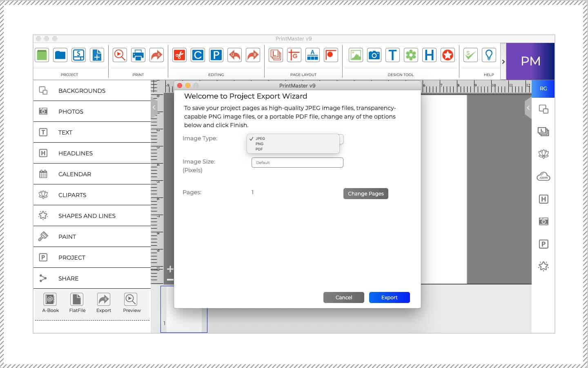This screenshot has width=588, height=368.
Task: Open the Cliparts category
Action: (92, 195)
